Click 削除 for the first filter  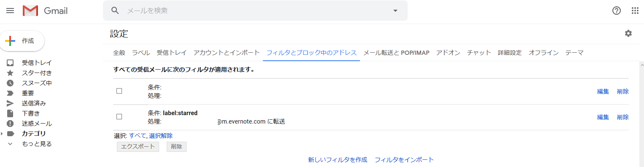click(623, 92)
